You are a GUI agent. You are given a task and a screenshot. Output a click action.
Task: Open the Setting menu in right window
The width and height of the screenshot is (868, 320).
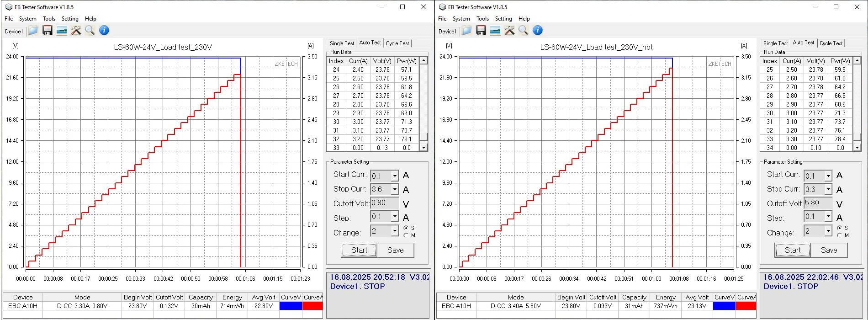(x=503, y=19)
